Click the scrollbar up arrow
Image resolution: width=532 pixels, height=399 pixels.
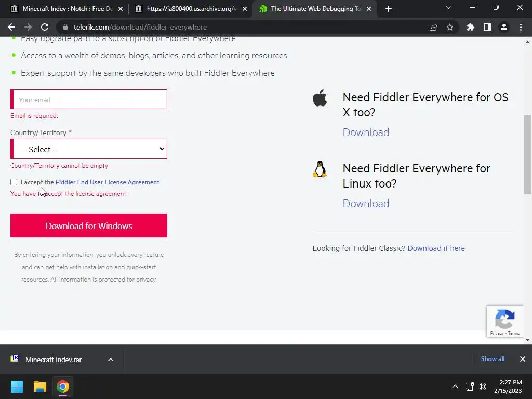[x=528, y=42]
